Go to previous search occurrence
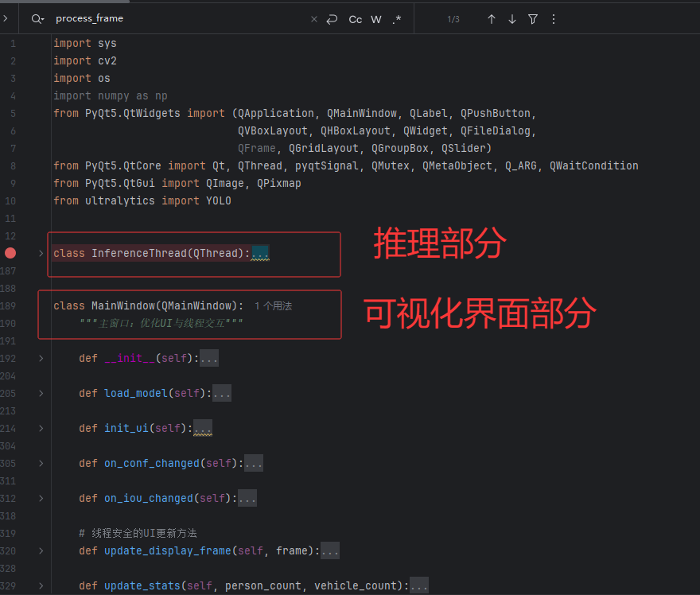Viewport: 700px width, 595px height. coord(492,19)
